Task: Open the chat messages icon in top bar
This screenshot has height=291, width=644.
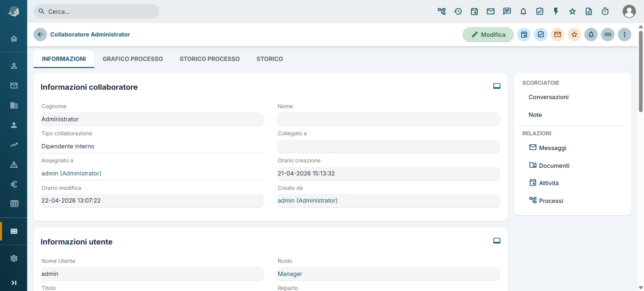Action: tap(507, 11)
